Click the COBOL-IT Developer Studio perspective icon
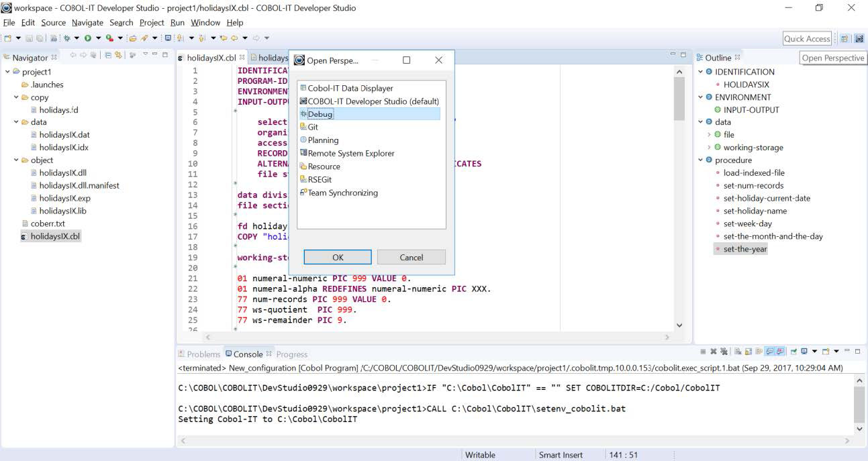The width and height of the screenshot is (868, 461). (x=859, y=39)
